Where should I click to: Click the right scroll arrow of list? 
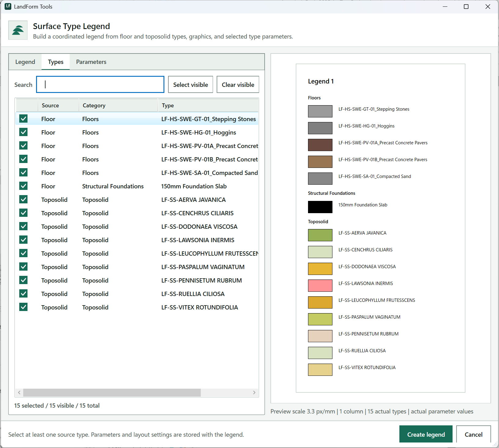254,392
